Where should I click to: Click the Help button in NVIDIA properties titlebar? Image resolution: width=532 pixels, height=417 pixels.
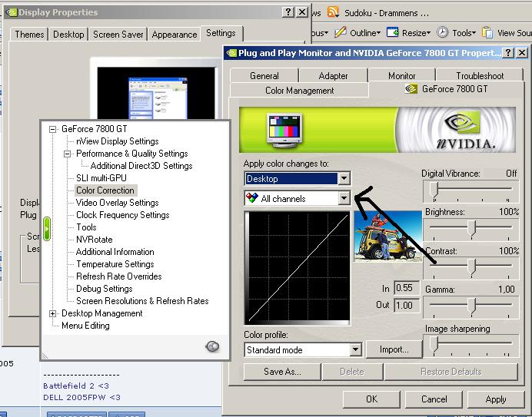coord(508,52)
